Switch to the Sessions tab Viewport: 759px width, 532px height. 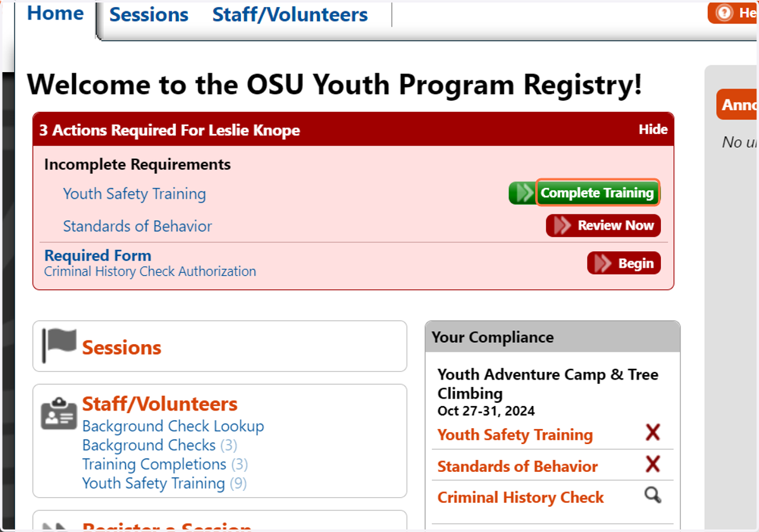click(149, 15)
